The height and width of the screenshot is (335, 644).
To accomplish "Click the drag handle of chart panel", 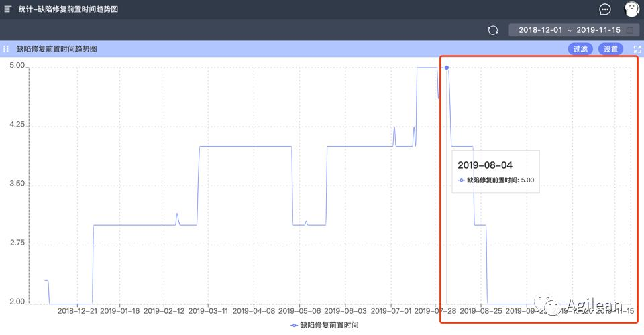I will 6,49.
